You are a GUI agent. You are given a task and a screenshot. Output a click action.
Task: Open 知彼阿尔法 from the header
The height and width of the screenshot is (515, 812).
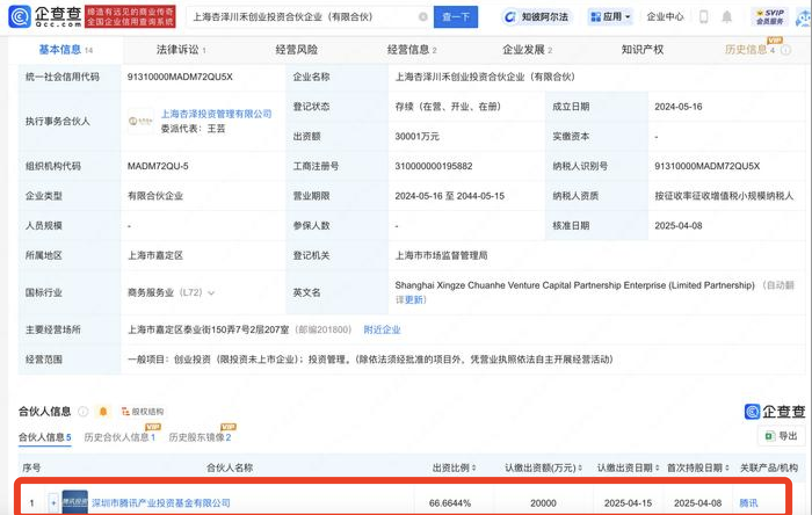pyautogui.click(x=536, y=17)
